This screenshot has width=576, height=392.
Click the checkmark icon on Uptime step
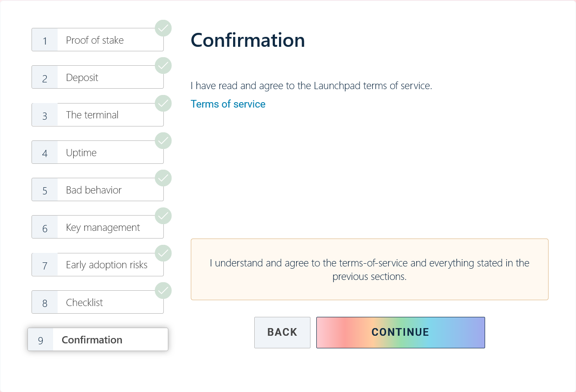point(163,141)
